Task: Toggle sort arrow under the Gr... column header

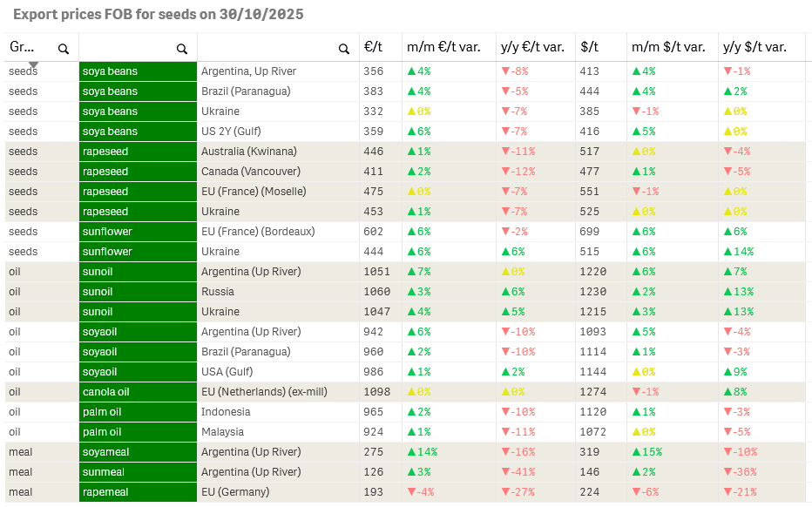Action: 33,64
